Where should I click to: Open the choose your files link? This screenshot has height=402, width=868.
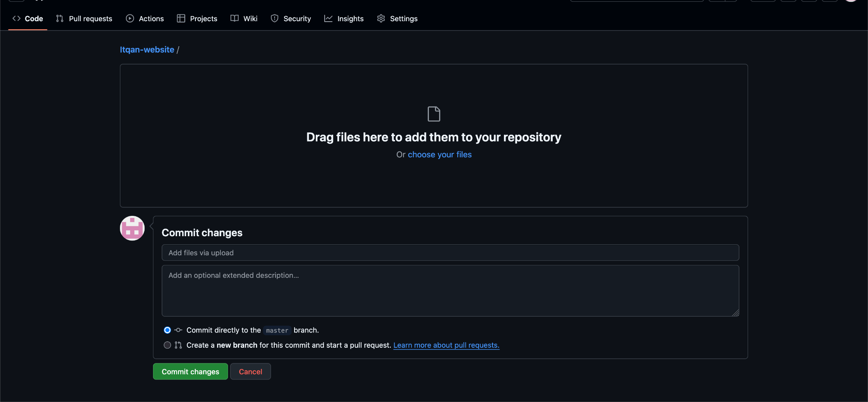(440, 155)
